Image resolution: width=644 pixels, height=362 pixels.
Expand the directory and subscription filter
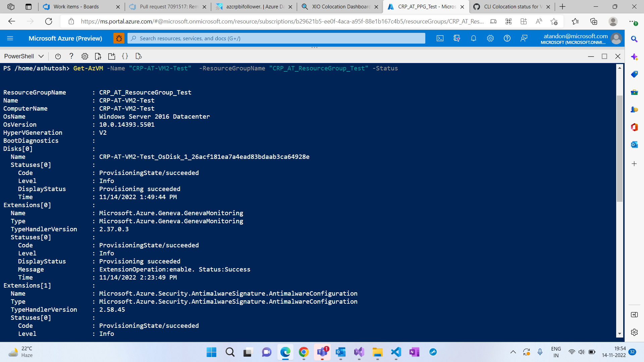coord(457,38)
